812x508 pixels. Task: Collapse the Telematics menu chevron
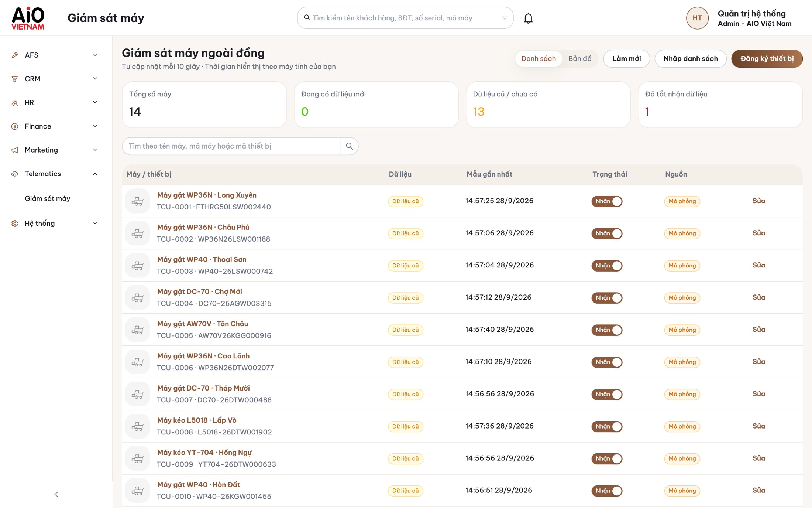click(x=95, y=174)
